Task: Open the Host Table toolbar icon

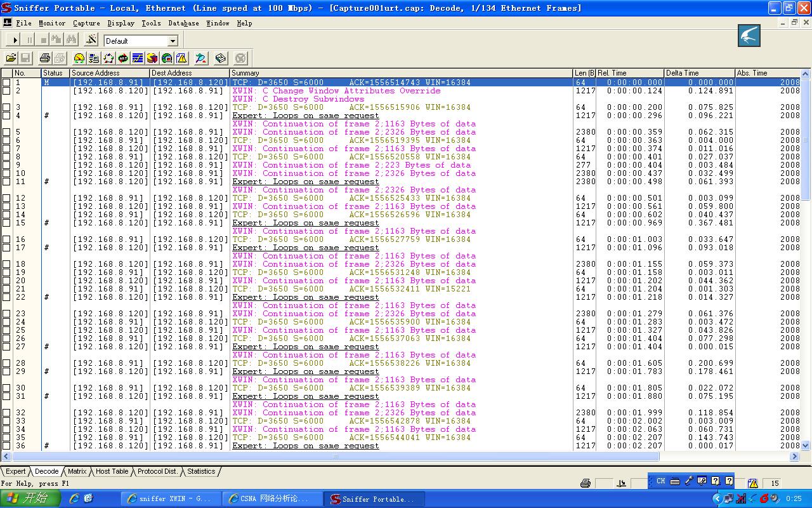Action: tap(94, 58)
